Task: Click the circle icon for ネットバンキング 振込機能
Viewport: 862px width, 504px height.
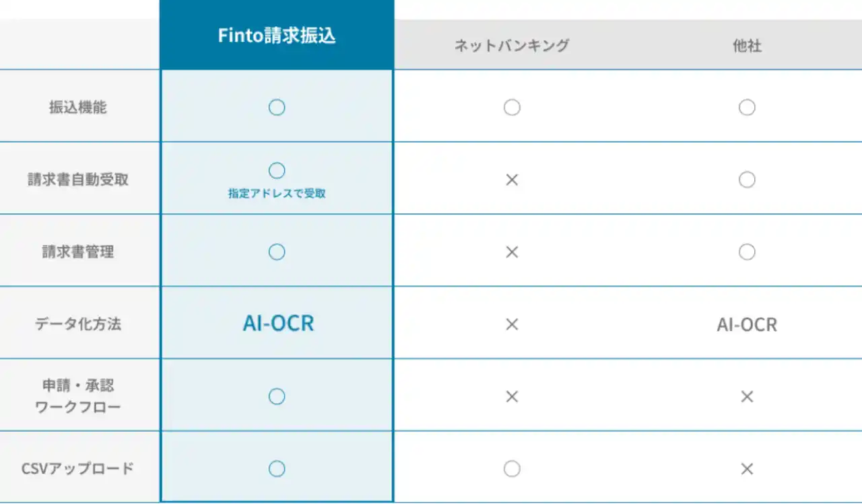Action: 512,107
